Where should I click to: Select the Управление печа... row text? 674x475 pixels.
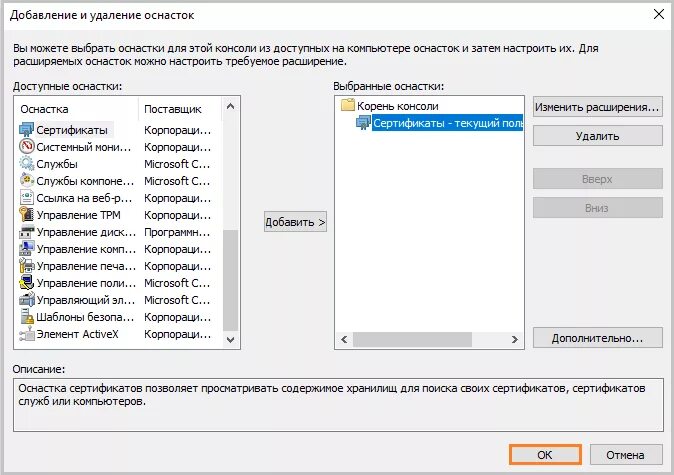pyautogui.click(x=86, y=266)
